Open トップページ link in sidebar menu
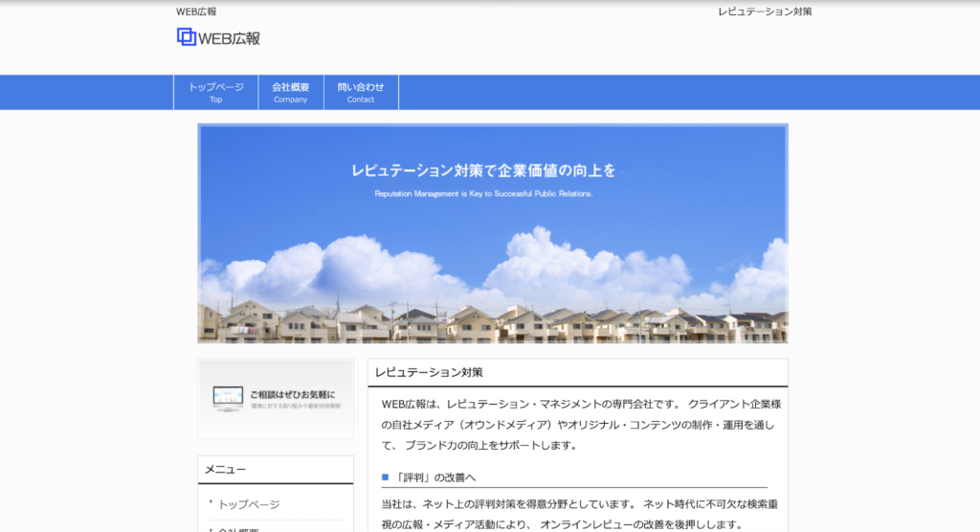The width and height of the screenshot is (980, 532). tap(249, 504)
